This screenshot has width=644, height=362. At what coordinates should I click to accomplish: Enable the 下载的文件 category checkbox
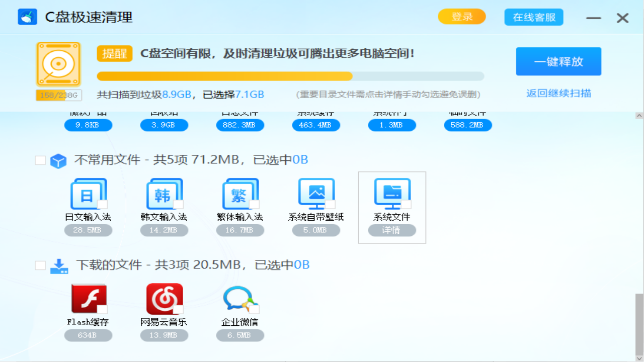[40, 265]
